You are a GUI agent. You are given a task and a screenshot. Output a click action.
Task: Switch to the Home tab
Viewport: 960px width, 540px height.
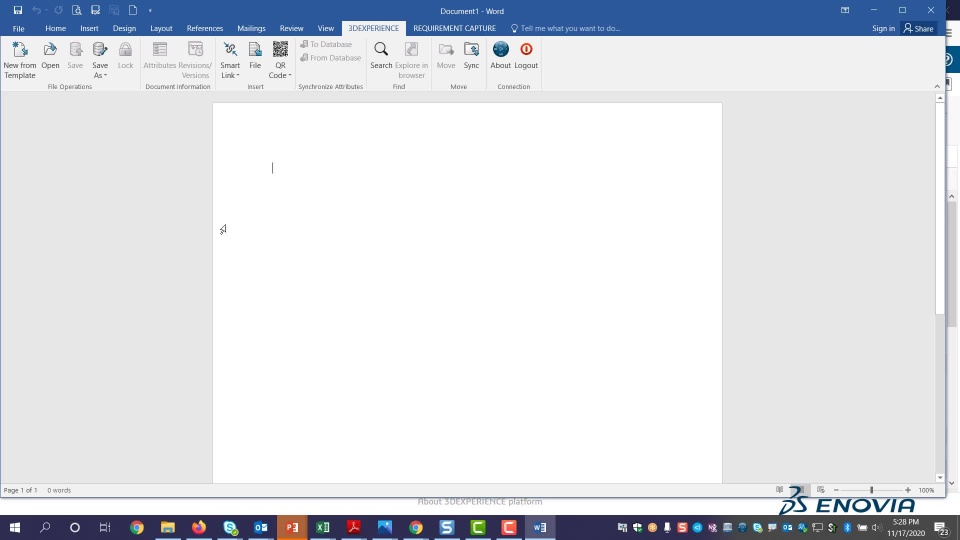point(55,28)
